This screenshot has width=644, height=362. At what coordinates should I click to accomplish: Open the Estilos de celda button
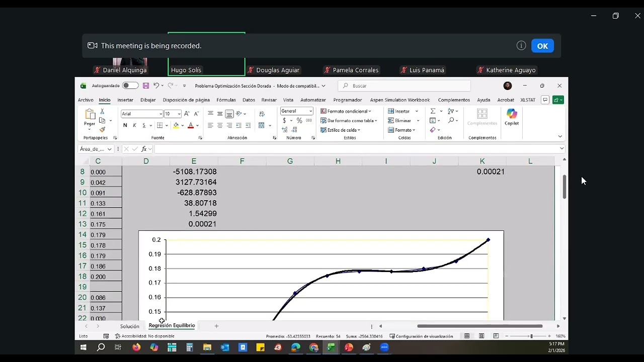click(x=340, y=130)
